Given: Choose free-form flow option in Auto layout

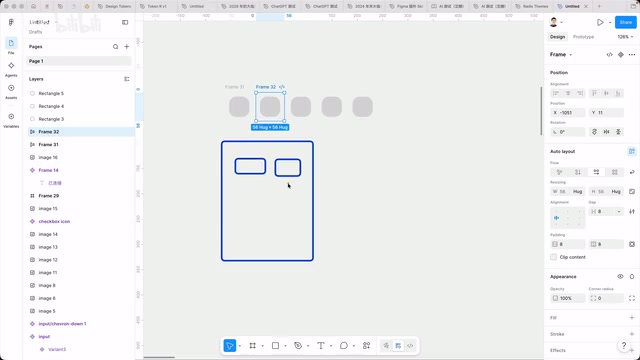Looking at the screenshot, I should [x=560, y=172].
